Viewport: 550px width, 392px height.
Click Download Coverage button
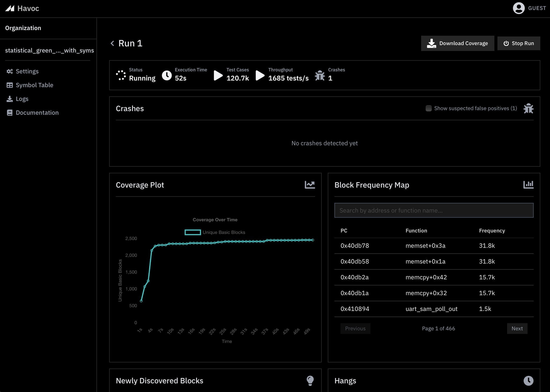pos(457,43)
